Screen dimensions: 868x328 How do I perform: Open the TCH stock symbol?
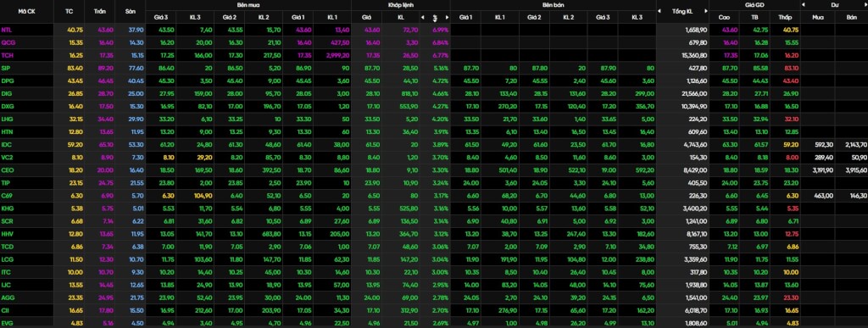(7, 55)
